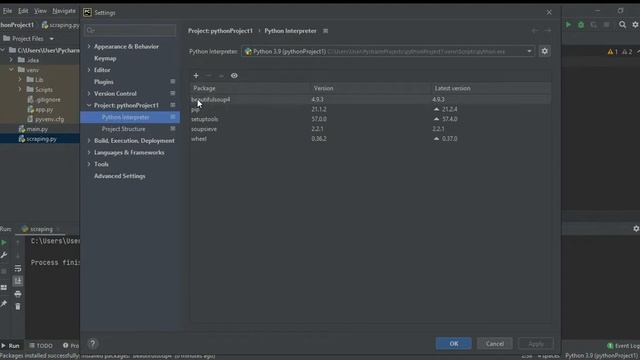Click the help question mark button
The height and width of the screenshot is (360, 640).
[x=93, y=344]
